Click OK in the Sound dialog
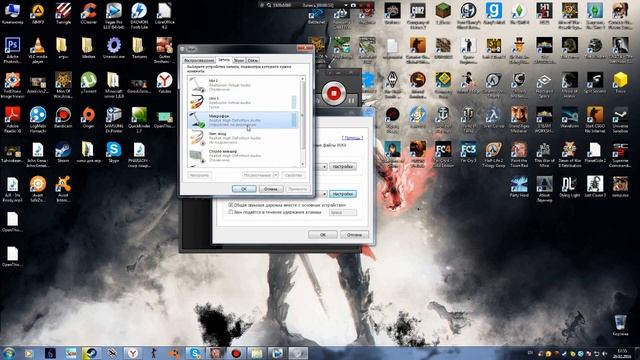The height and width of the screenshot is (360, 640). 244,189
